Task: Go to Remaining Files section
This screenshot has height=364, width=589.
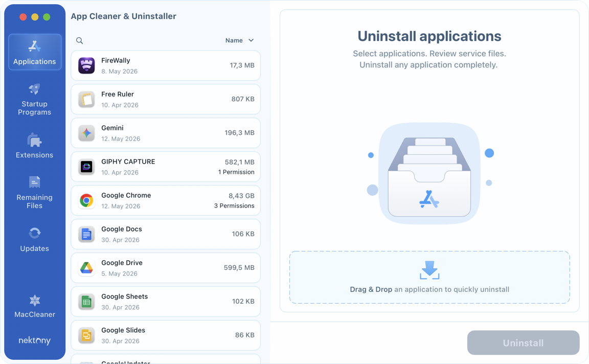Action: [35, 192]
